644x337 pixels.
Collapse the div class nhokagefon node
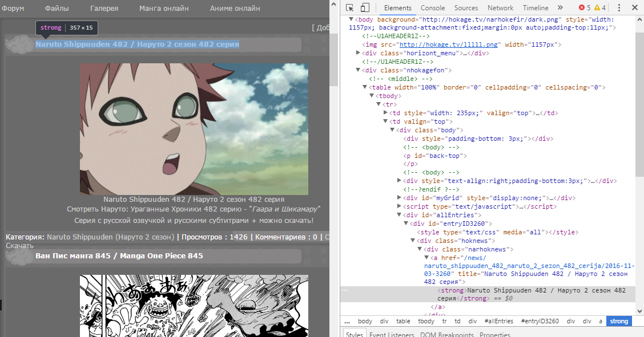(358, 70)
